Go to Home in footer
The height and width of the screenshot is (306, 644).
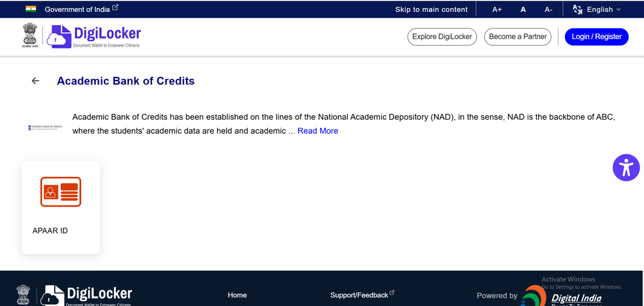237,295
